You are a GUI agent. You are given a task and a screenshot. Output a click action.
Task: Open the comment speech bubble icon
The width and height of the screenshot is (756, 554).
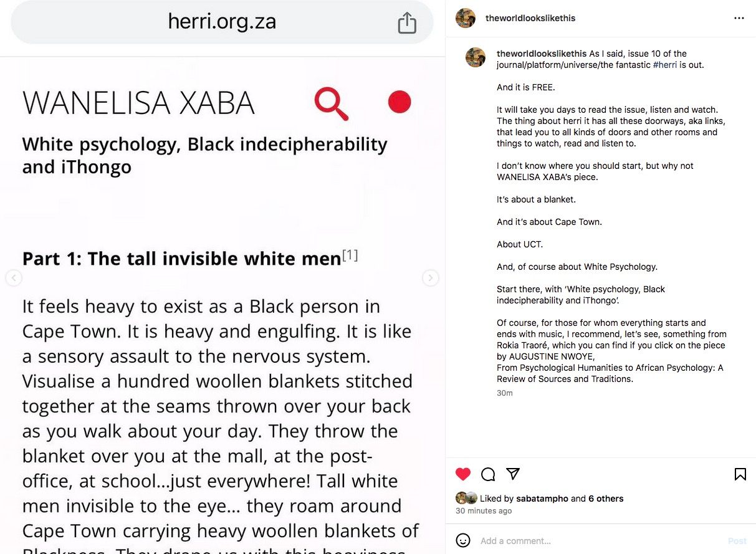pos(488,474)
